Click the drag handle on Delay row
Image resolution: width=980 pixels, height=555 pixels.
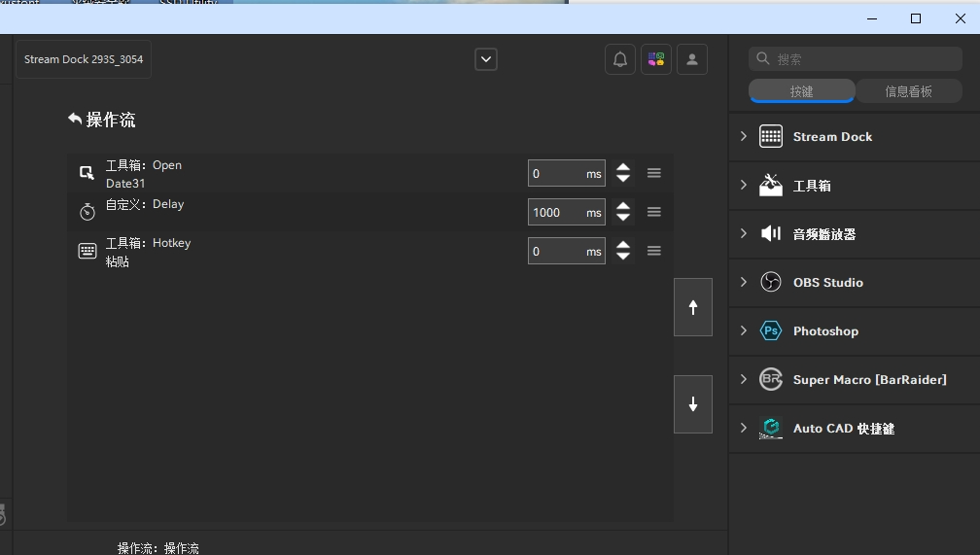pyautogui.click(x=654, y=212)
